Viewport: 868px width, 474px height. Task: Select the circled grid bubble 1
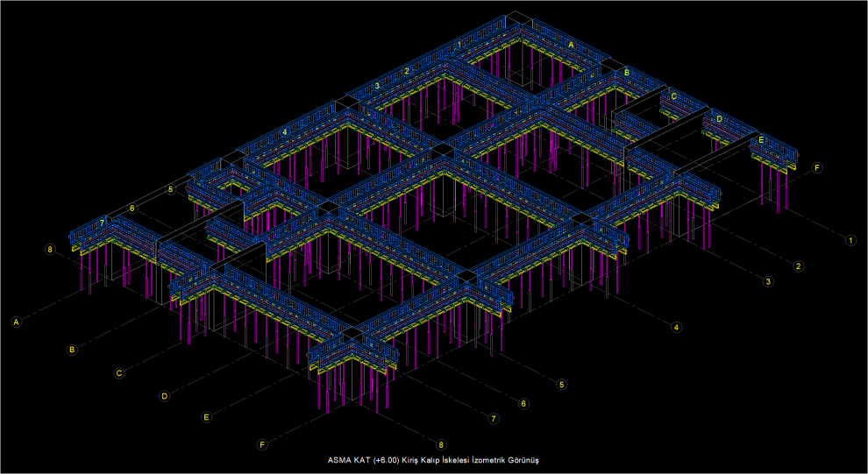[x=850, y=240]
